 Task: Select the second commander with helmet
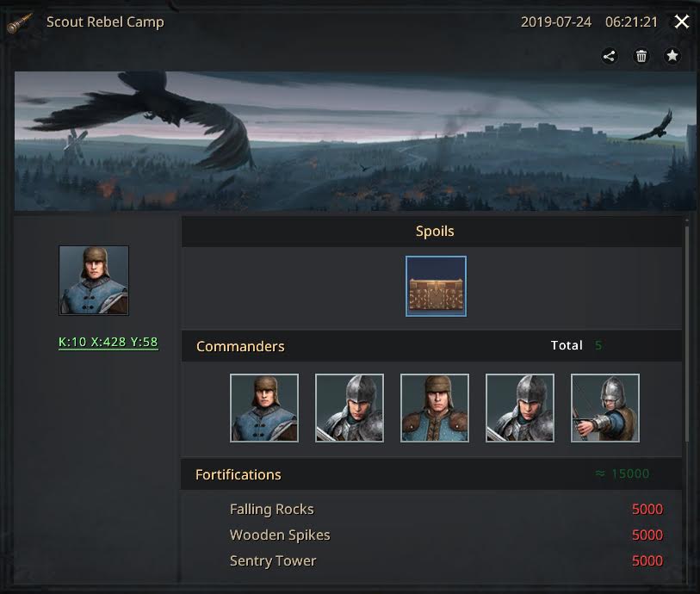(x=349, y=408)
